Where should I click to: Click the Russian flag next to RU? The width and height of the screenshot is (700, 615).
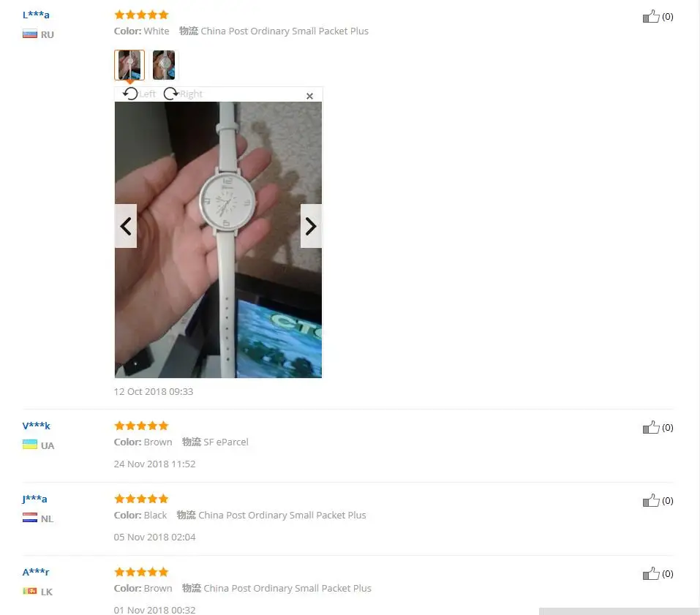click(30, 34)
